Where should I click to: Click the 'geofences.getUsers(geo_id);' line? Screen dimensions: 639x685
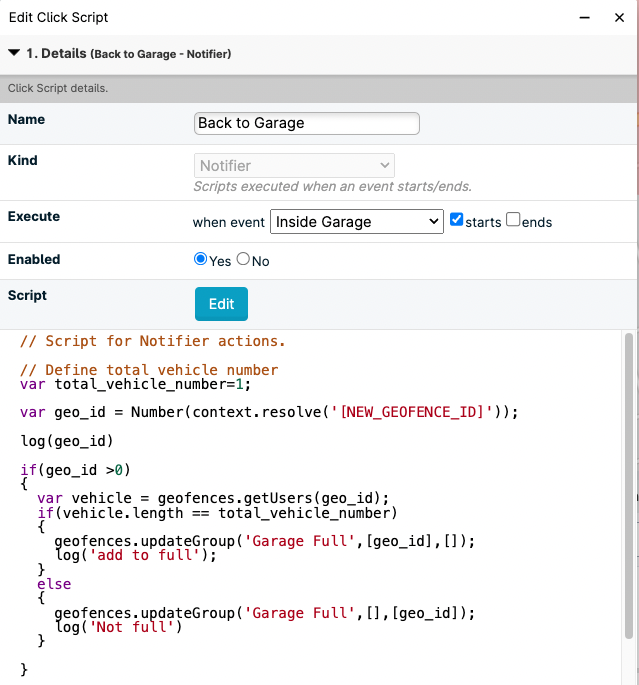[x=273, y=498]
